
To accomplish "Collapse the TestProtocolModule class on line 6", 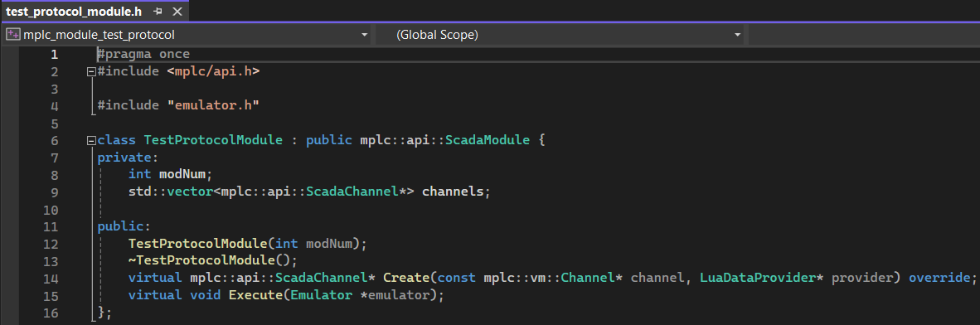I will pos(92,141).
